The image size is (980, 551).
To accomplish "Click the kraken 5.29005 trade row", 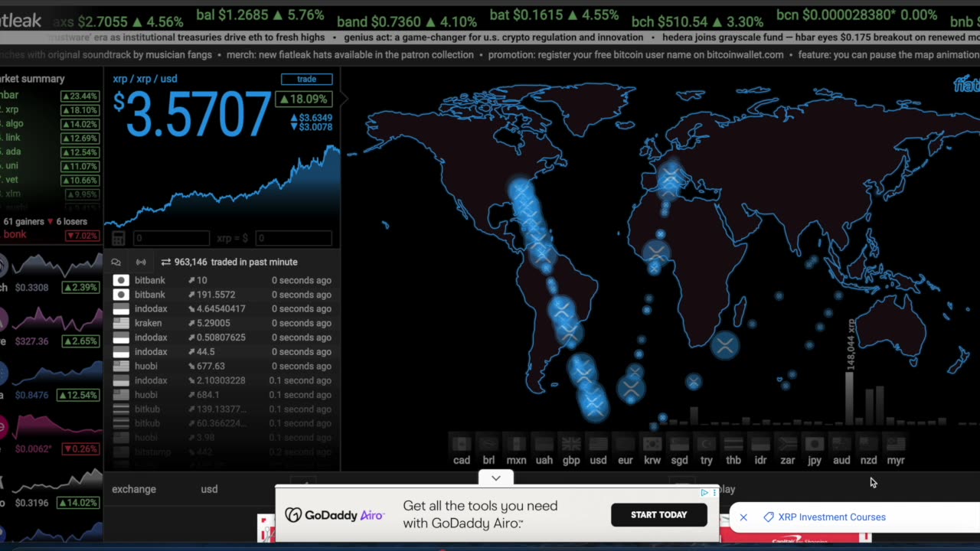I will click(222, 323).
